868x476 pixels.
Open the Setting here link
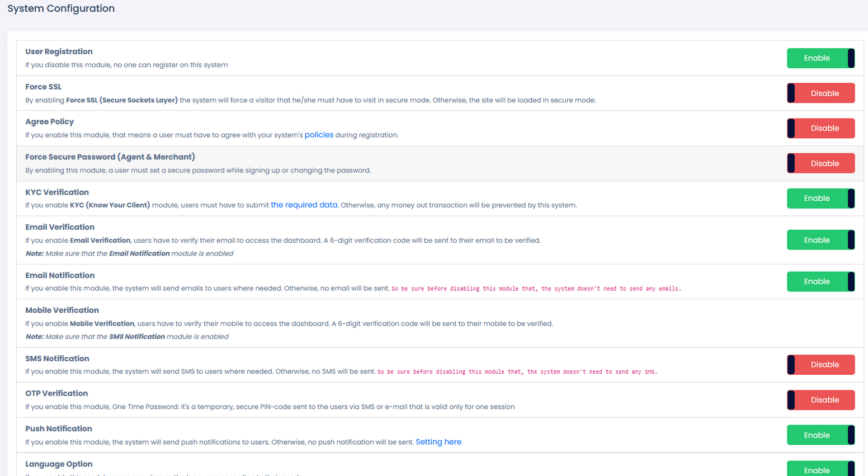click(438, 442)
